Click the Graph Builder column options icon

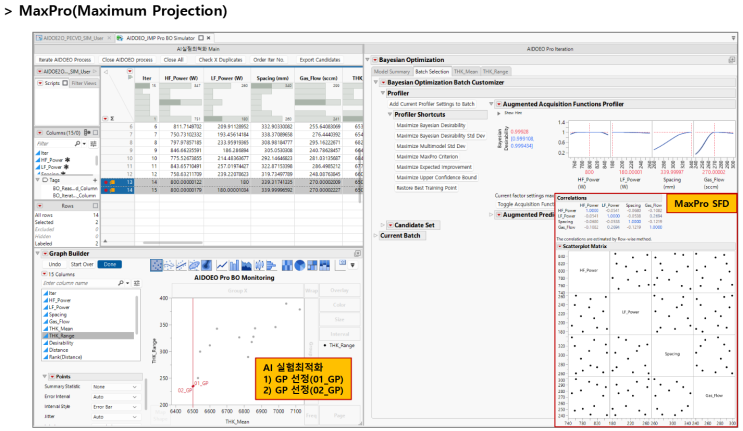coord(136,283)
